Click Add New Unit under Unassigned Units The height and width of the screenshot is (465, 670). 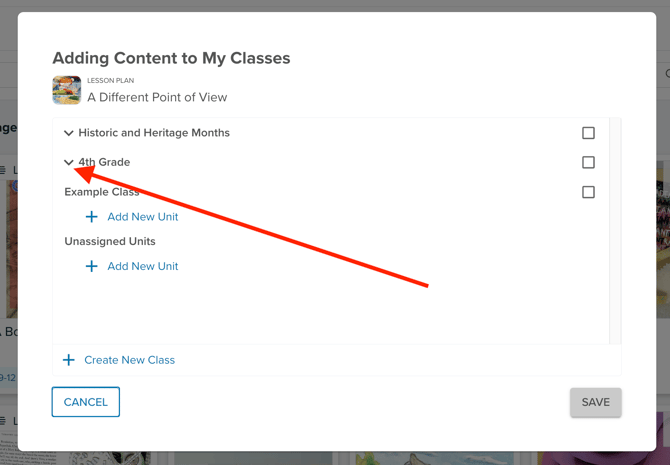coord(143,266)
